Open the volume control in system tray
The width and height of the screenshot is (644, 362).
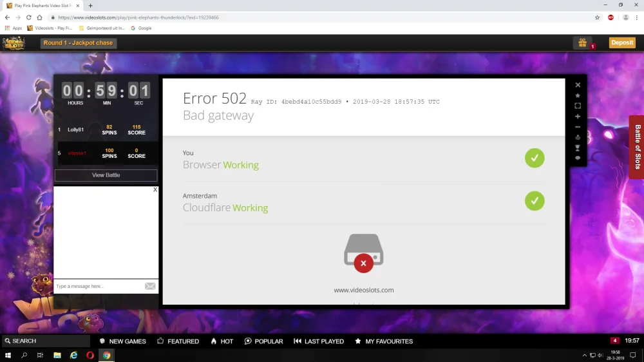[600, 356]
